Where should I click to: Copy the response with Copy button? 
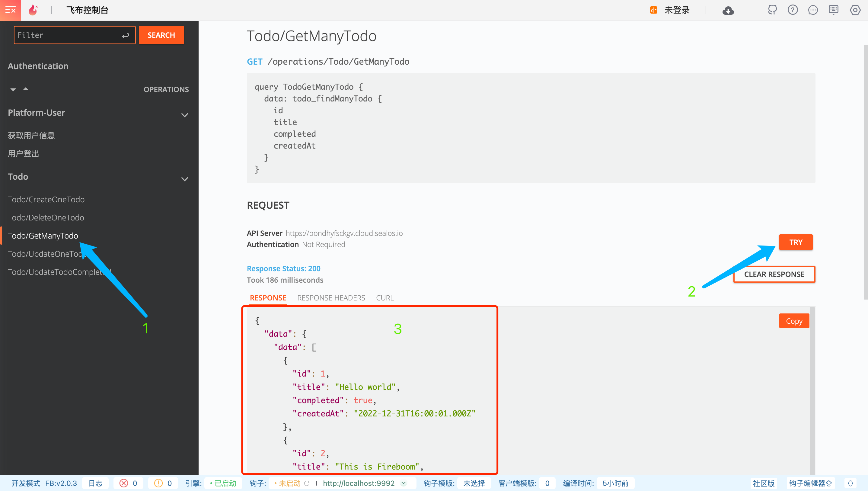(794, 321)
